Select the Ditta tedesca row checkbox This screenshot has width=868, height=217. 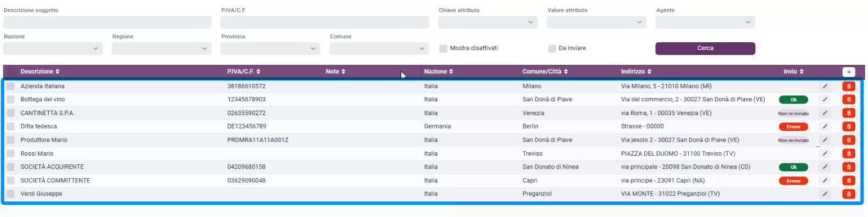pyautogui.click(x=10, y=126)
